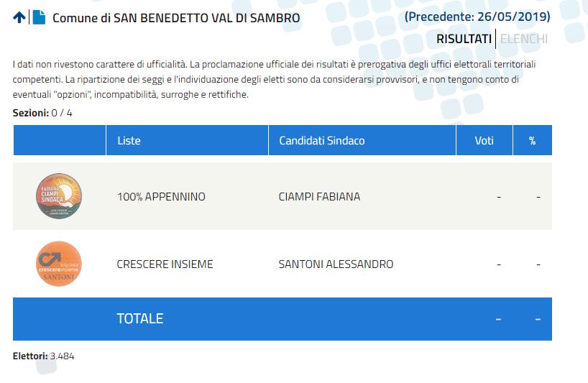Open the document page icon

click(x=39, y=17)
